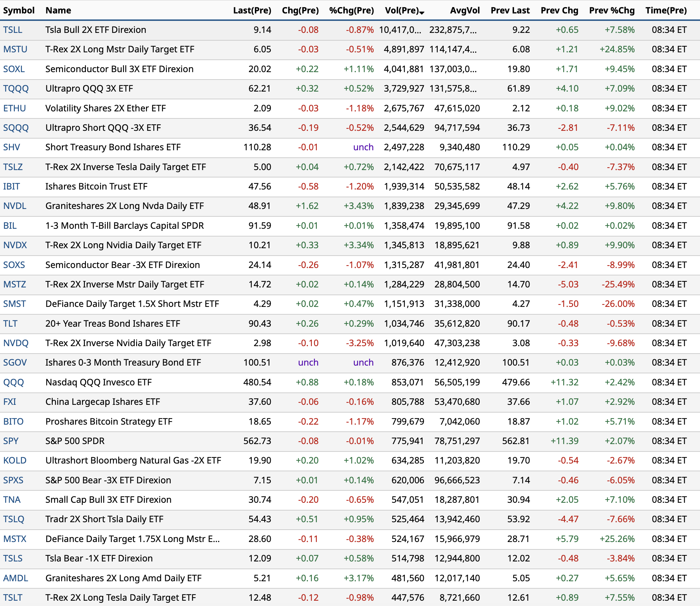This screenshot has height=606, width=700.
Task: Click the TSLT symbol link
Action: 13,598
